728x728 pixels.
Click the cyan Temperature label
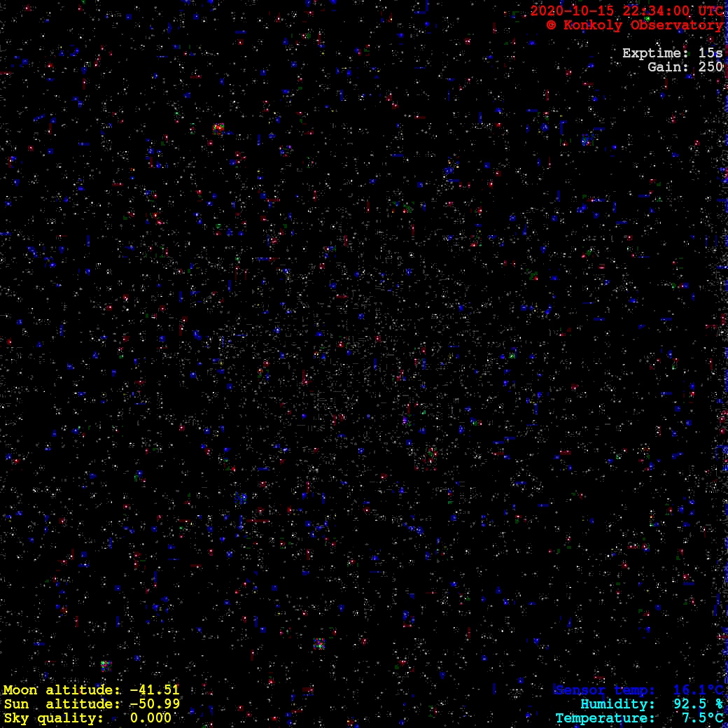tap(605, 718)
